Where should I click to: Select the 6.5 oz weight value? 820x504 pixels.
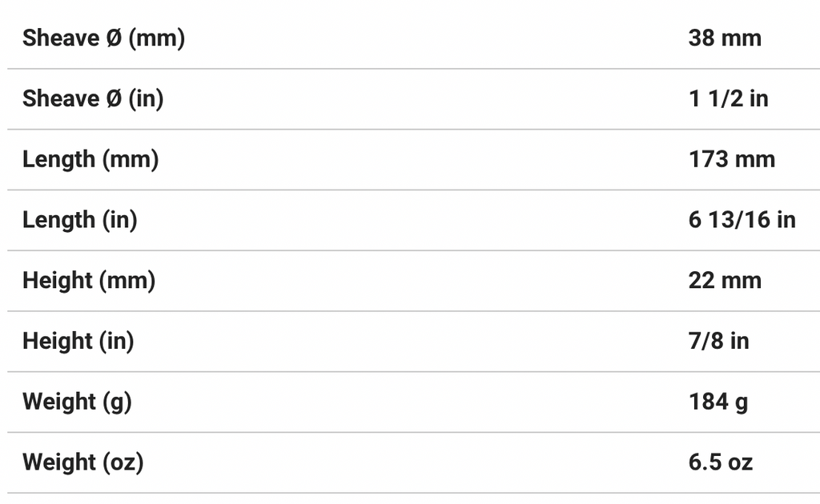pos(721,462)
